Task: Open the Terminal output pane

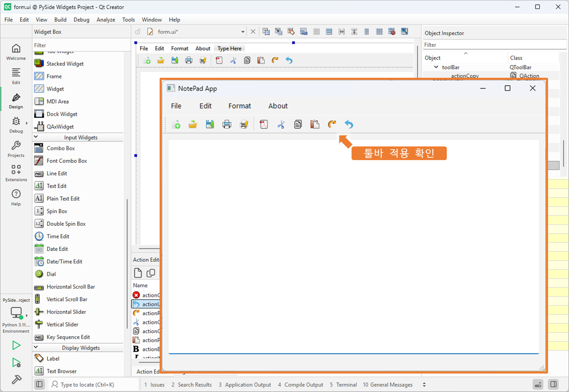Action: click(343, 385)
